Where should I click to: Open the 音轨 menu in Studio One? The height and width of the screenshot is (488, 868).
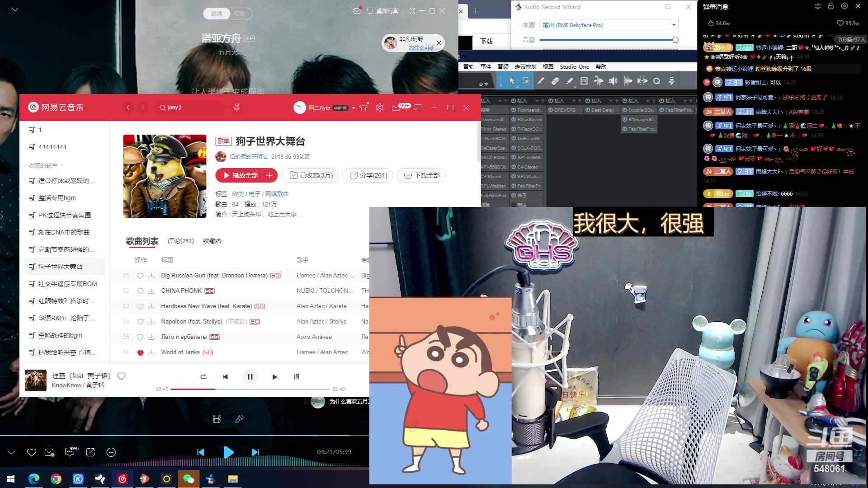(469, 67)
